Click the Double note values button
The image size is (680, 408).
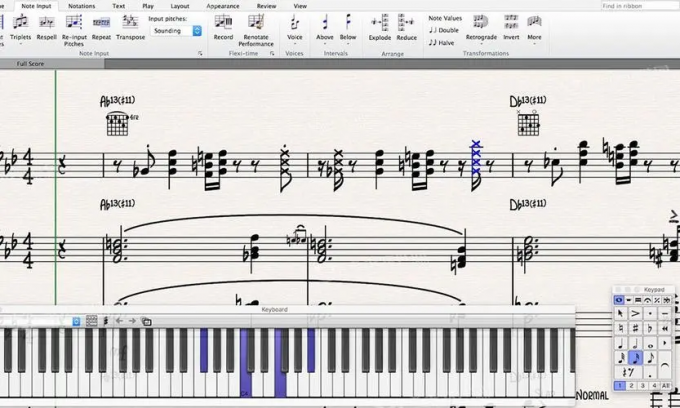(x=444, y=30)
